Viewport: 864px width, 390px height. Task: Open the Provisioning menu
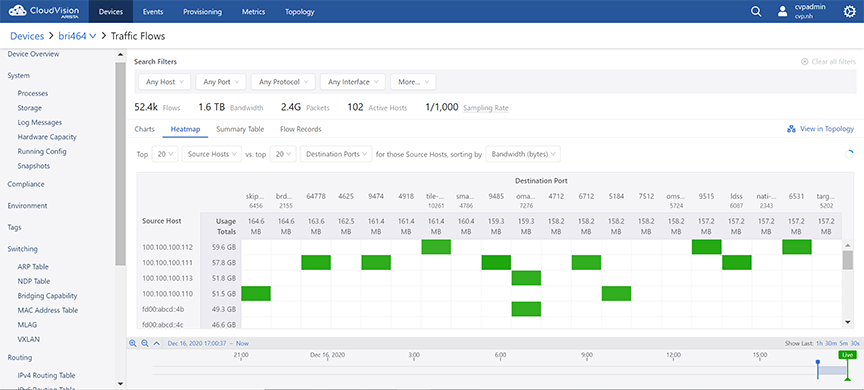coord(202,12)
